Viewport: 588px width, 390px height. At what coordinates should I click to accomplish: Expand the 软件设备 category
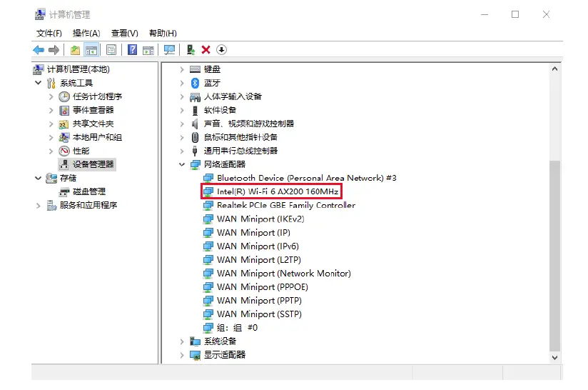(182, 110)
